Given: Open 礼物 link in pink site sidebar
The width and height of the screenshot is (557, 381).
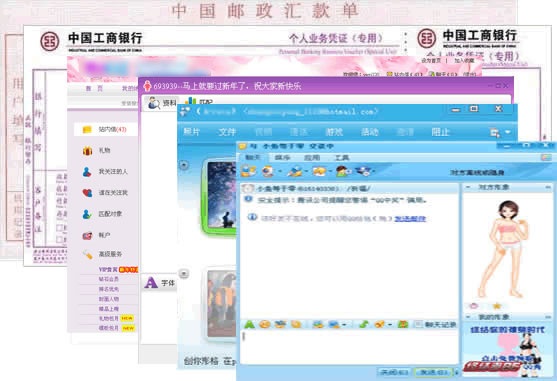Looking at the screenshot, I should coord(104,151).
